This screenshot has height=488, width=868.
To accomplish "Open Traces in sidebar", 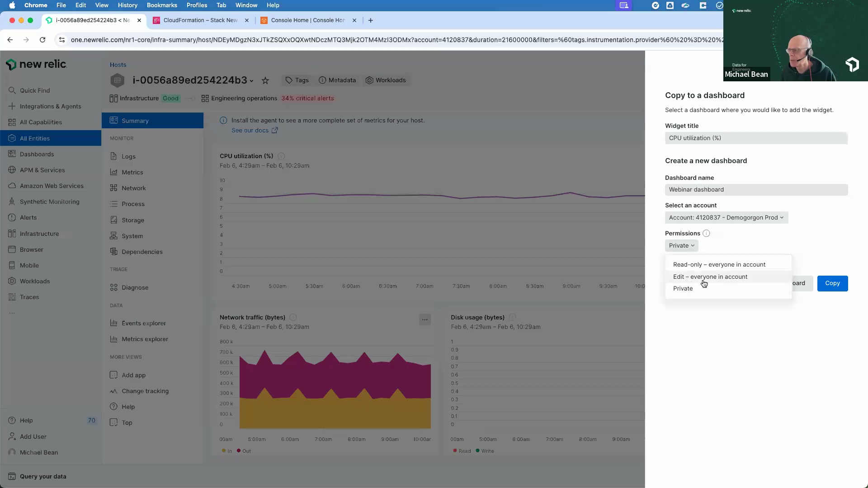I will click(x=23, y=297).
